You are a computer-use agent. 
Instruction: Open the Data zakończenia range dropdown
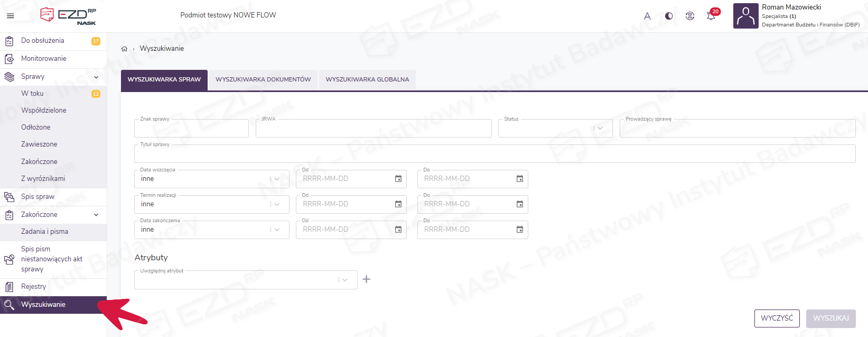tap(276, 230)
